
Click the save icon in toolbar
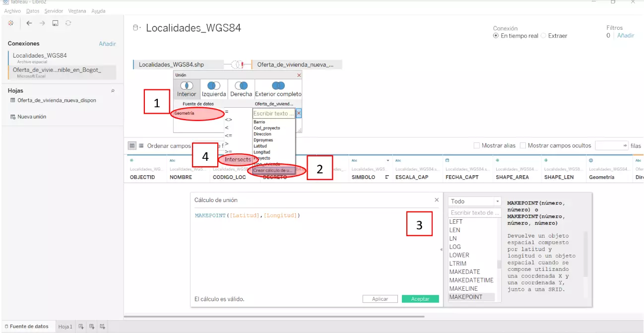coord(55,23)
